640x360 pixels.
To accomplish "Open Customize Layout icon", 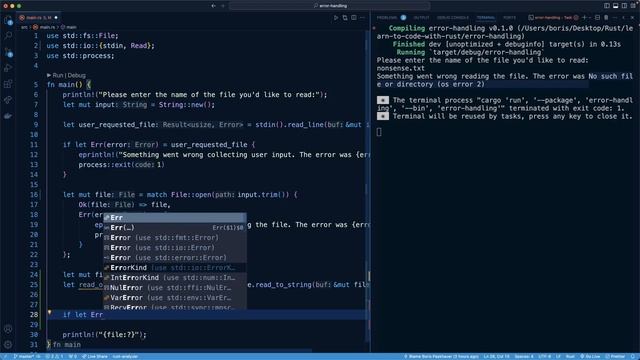I will pyautogui.click(x=633, y=6).
